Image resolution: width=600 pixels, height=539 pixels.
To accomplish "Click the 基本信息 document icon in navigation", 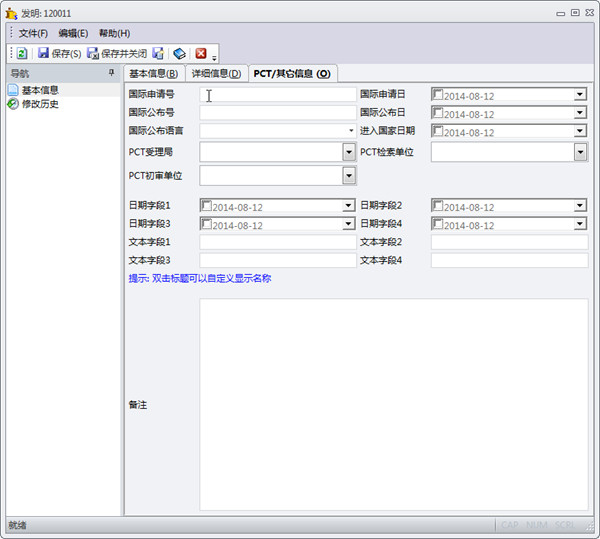I will click(x=13, y=90).
